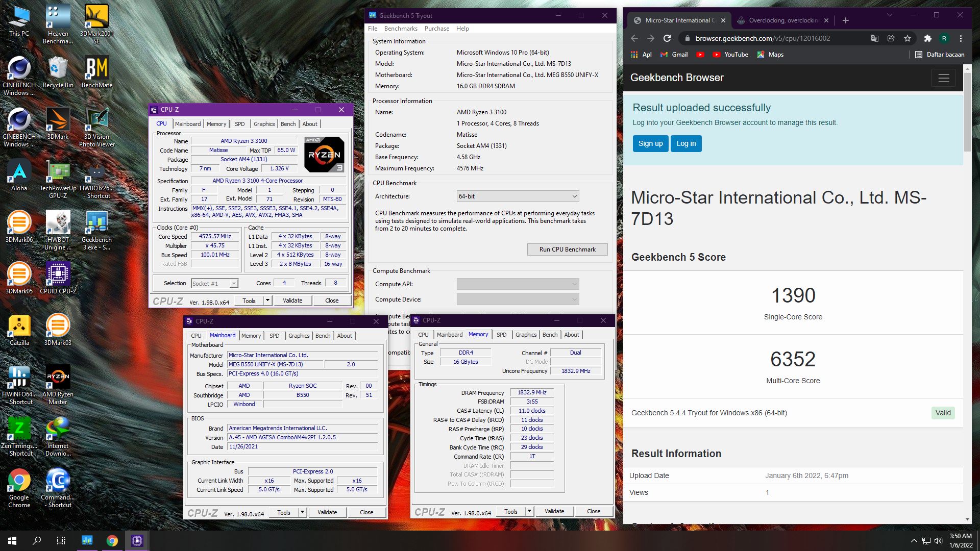Click the Multi-Core Score 6352
Screen dimensions: 980x551
coord(793,359)
